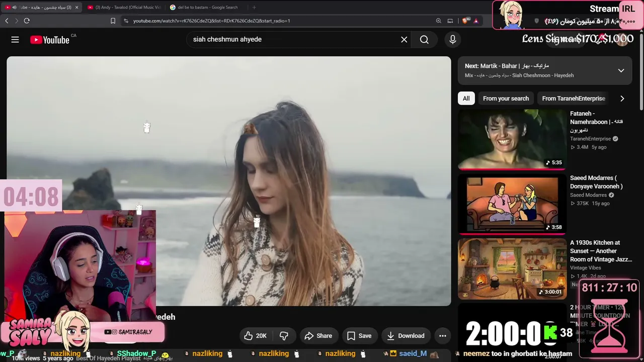Submit search with magnifier button
The height and width of the screenshot is (362, 644).
coord(424,39)
